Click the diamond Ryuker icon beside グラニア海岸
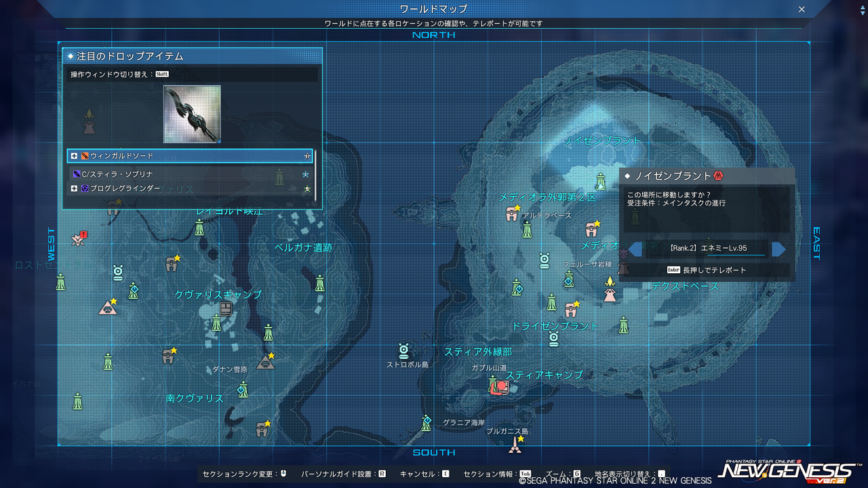Image resolution: width=868 pixels, height=488 pixels. click(426, 423)
